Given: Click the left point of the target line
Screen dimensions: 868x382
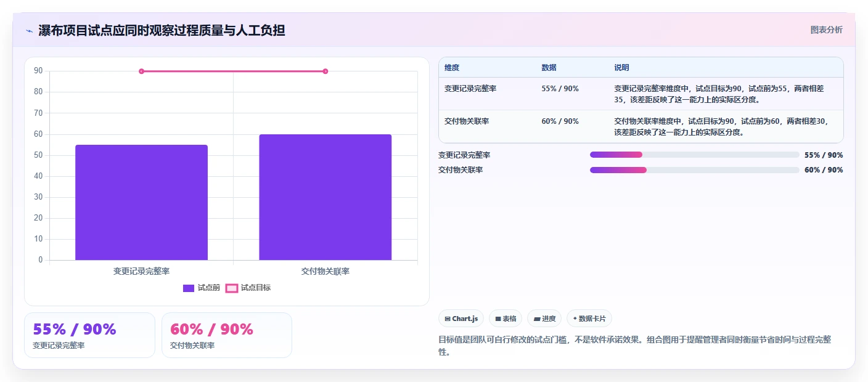Looking at the screenshot, I should click(x=141, y=71).
